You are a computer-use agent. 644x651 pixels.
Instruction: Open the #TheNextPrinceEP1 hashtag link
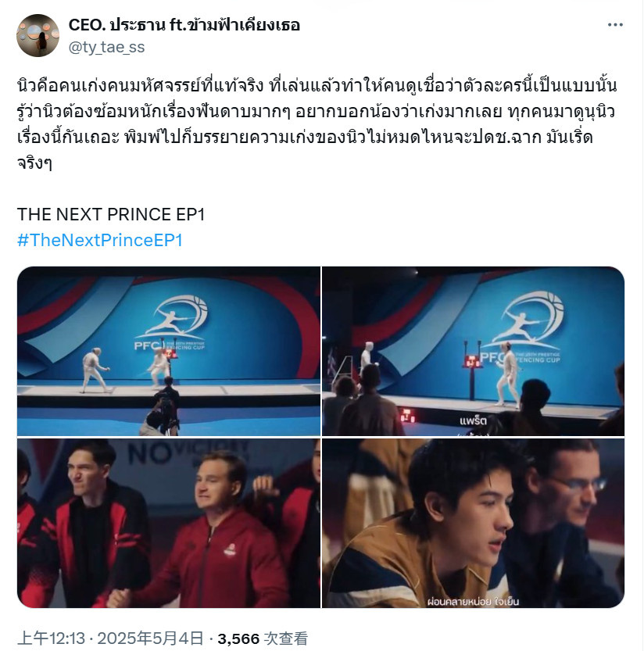pyautogui.click(x=100, y=241)
